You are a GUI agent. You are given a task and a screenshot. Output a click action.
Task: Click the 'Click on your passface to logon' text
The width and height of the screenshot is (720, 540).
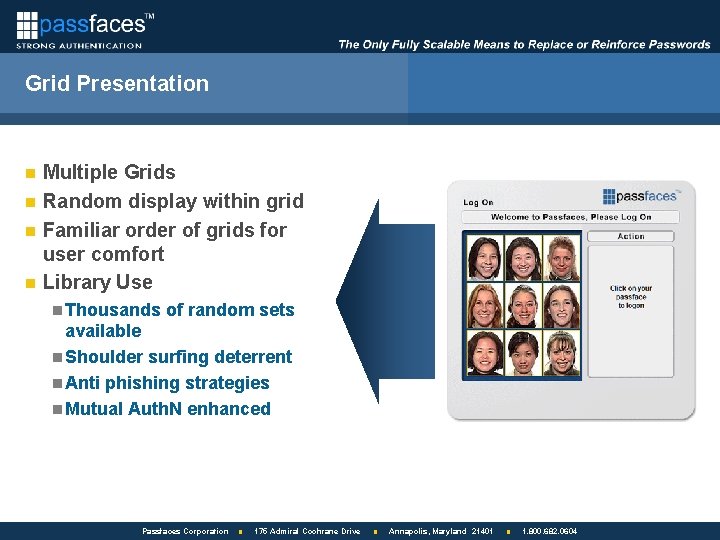[x=630, y=297]
